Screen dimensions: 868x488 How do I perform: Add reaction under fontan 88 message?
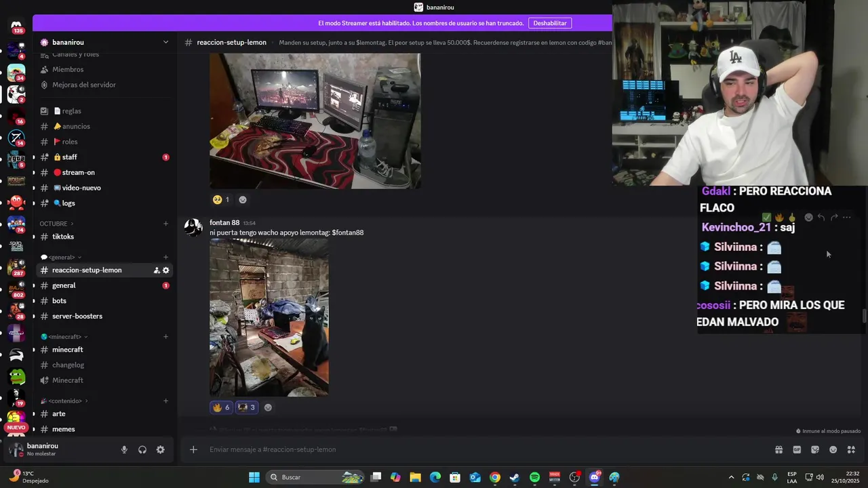pos(268,407)
